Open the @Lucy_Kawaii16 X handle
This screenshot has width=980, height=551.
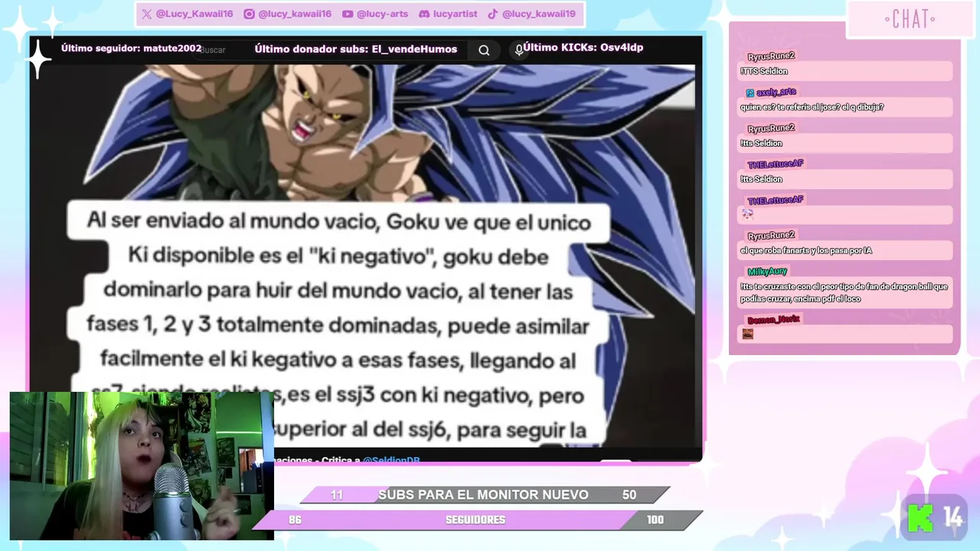point(193,14)
